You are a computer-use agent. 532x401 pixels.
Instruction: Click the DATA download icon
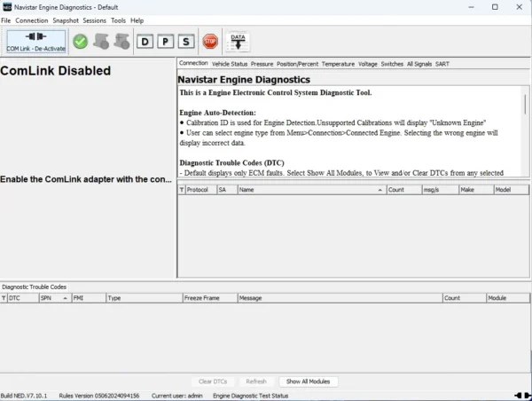pos(238,42)
